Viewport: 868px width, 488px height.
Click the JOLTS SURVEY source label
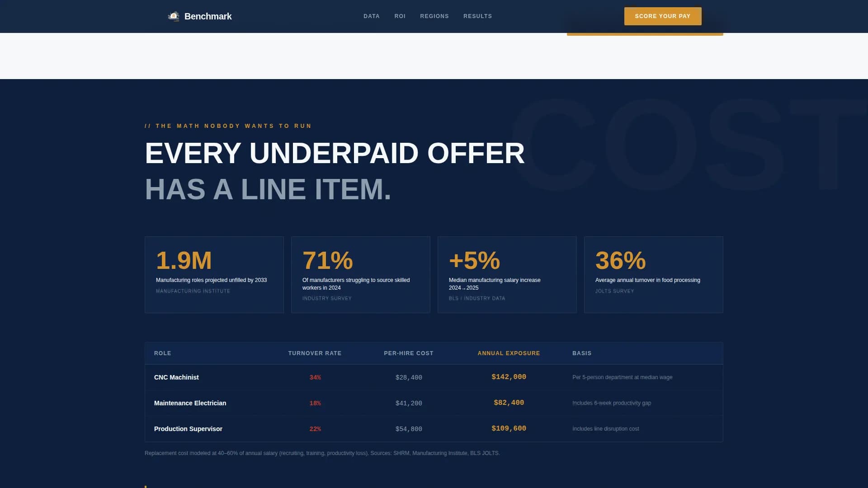click(614, 291)
